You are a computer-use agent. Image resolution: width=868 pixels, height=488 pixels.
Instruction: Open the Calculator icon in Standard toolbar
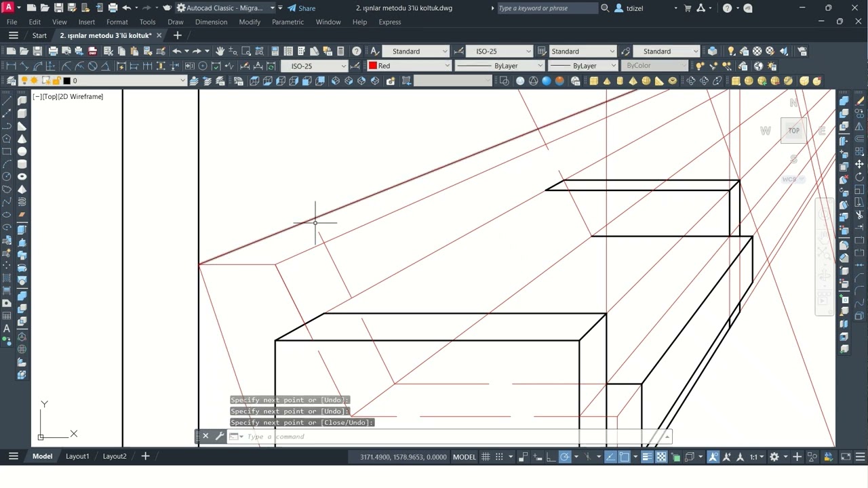click(x=340, y=51)
